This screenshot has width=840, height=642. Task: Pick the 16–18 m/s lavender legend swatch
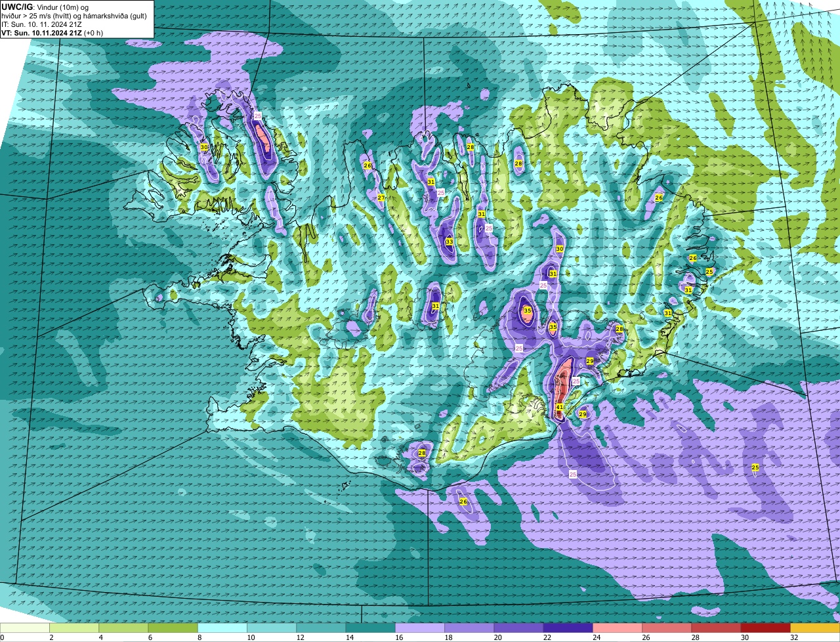(x=420, y=628)
